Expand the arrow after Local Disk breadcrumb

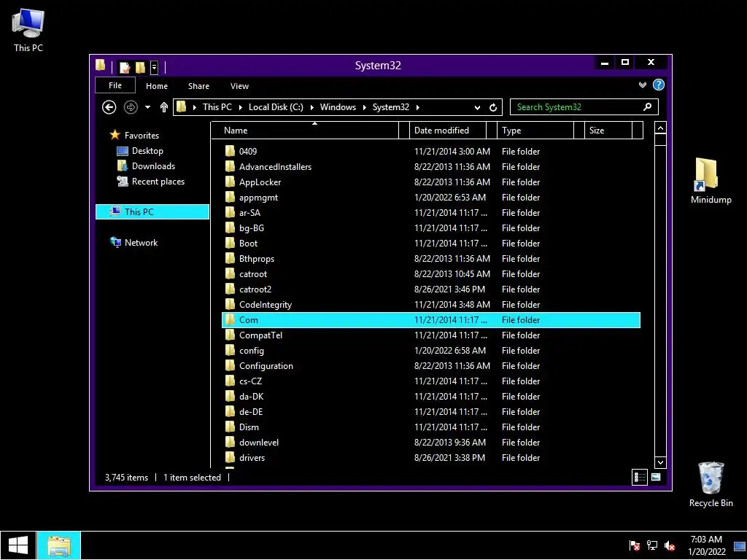coord(311,108)
